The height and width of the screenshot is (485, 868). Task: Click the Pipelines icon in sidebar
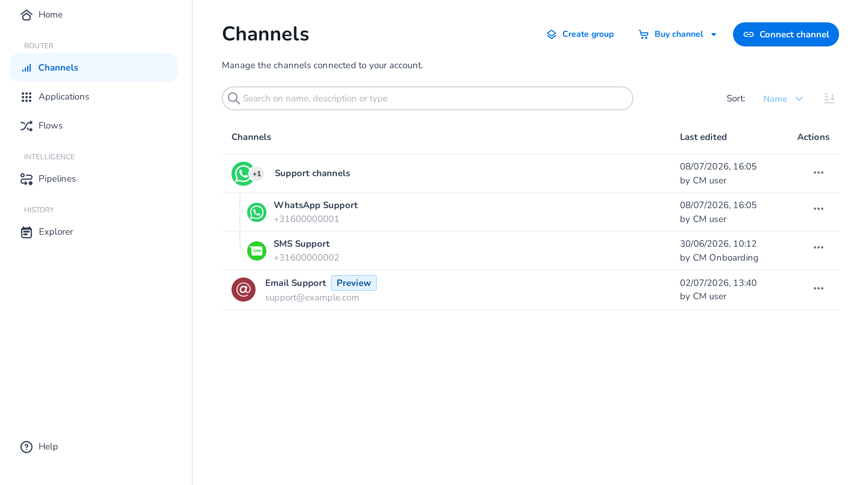point(26,179)
